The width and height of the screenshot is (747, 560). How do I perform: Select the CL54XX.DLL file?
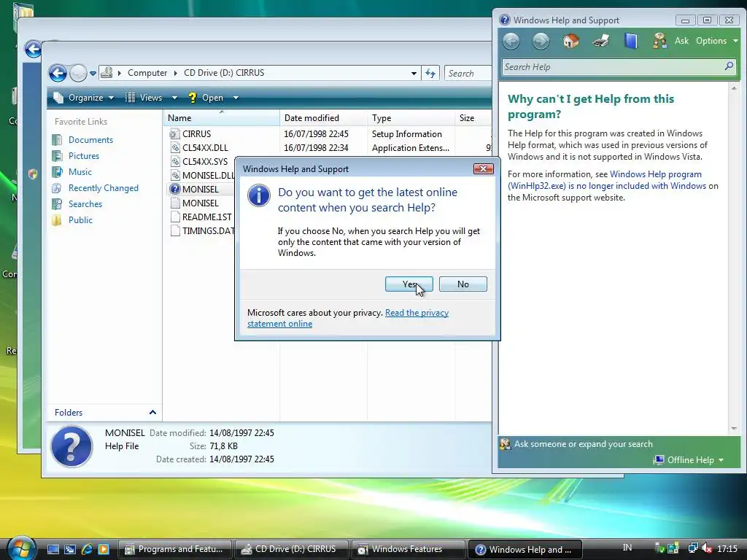pos(205,148)
